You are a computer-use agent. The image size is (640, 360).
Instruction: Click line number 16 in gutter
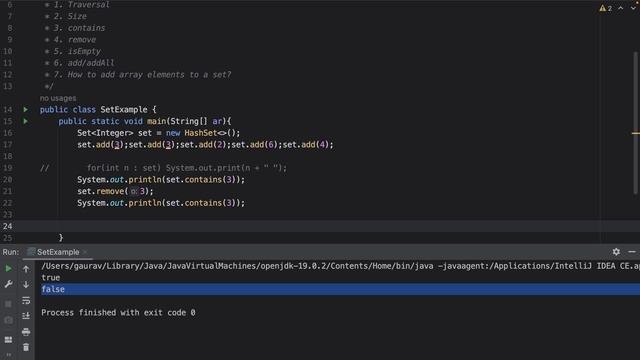pos(8,133)
